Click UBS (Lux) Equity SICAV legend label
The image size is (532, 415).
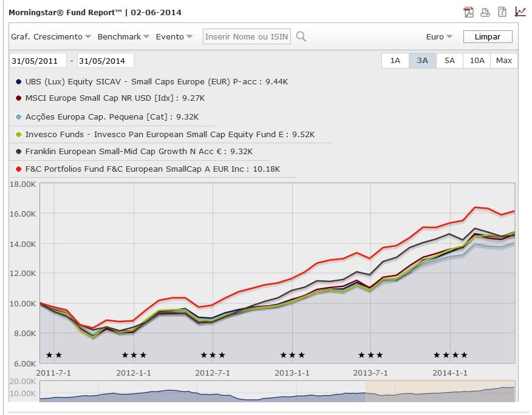point(157,82)
